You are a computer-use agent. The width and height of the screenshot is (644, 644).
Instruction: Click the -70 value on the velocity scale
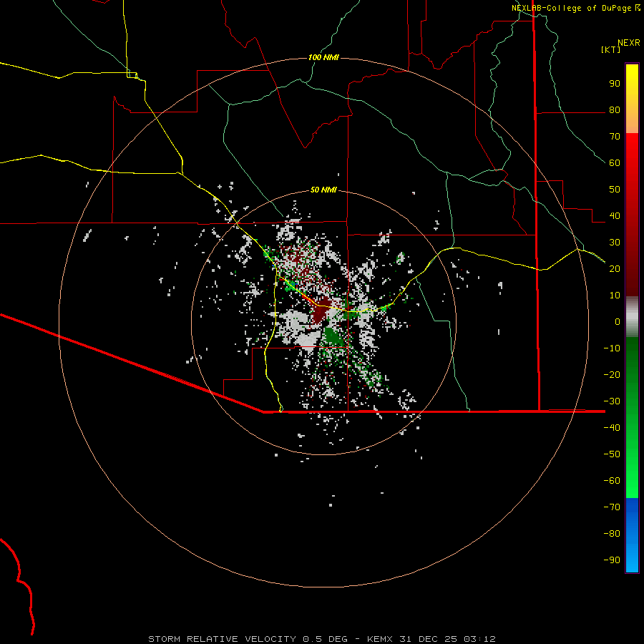[x=612, y=507]
